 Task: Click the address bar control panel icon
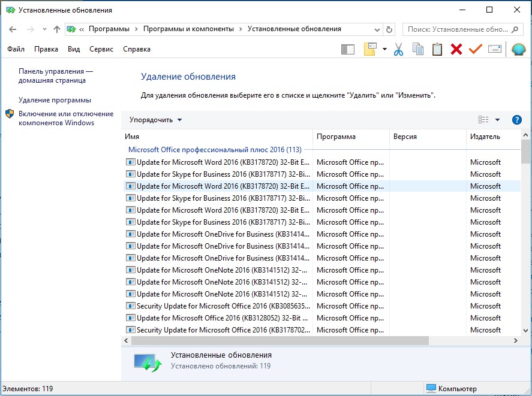coord(71,29)
